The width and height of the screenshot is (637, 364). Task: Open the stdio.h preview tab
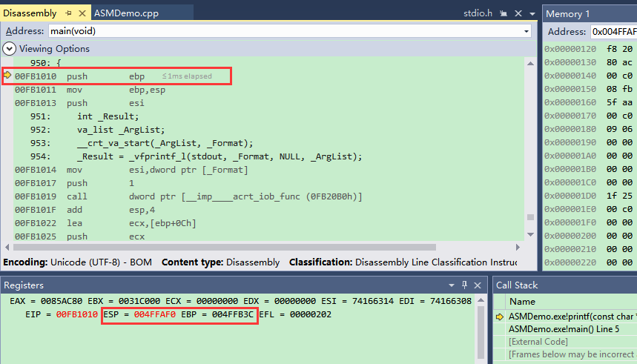(x=478, y=13)
